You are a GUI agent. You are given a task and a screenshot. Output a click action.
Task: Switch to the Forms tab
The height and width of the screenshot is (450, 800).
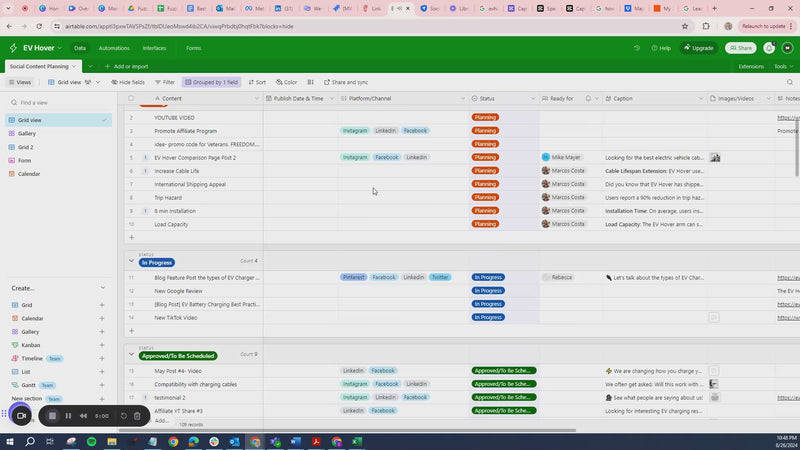click(193, 48)
